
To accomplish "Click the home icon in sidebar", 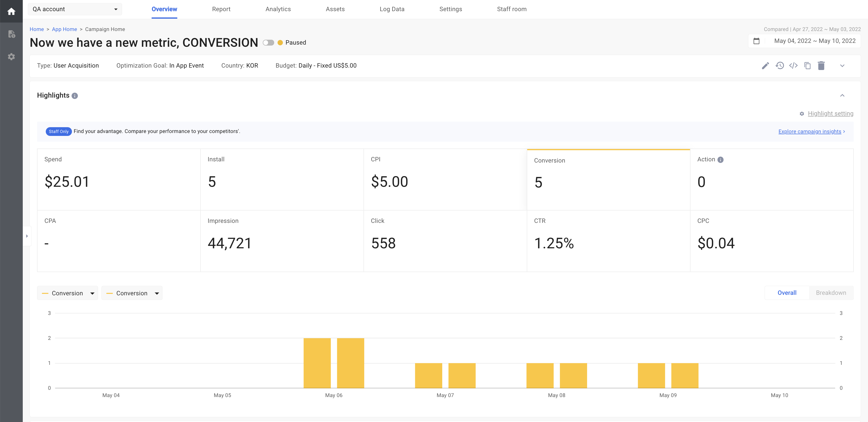I will 11,11.
